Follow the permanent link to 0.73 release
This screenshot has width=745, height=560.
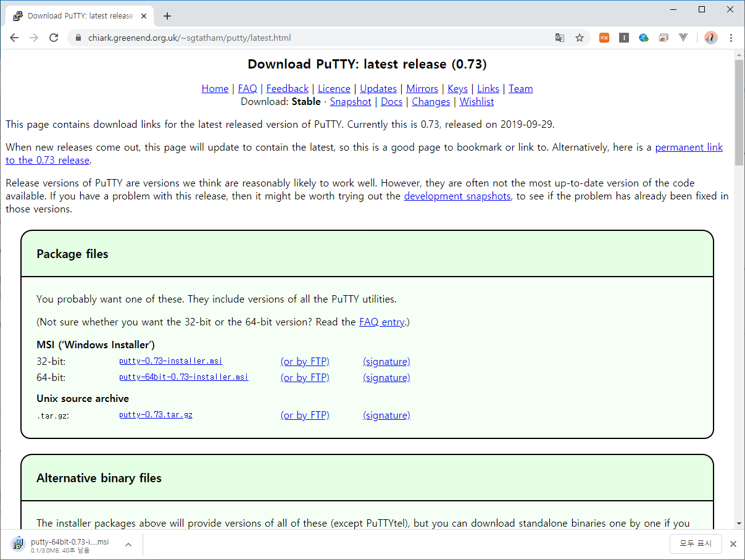[x=689, y=148]
